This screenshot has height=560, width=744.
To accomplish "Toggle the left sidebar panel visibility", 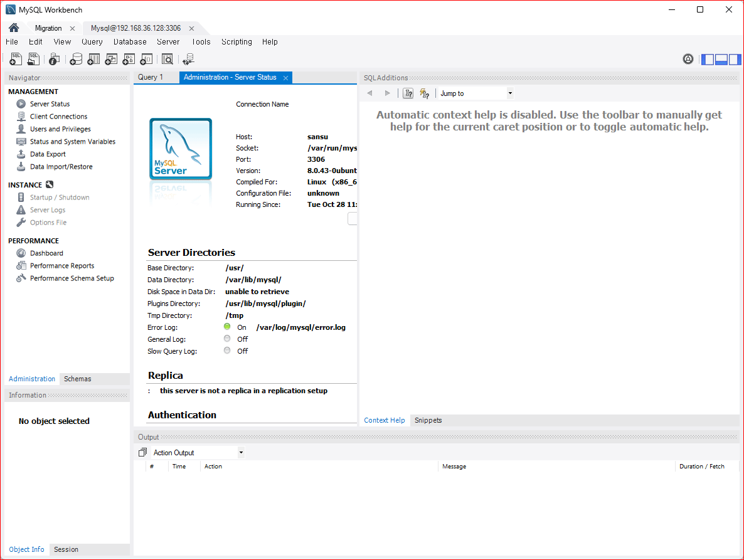I will 708,60.
